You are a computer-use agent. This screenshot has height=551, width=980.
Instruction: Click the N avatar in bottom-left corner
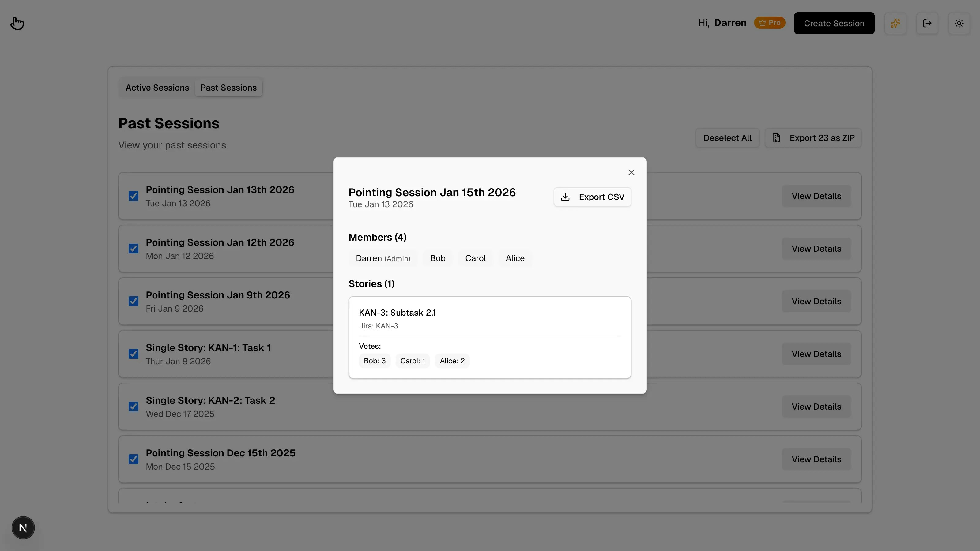click(23, 527)
